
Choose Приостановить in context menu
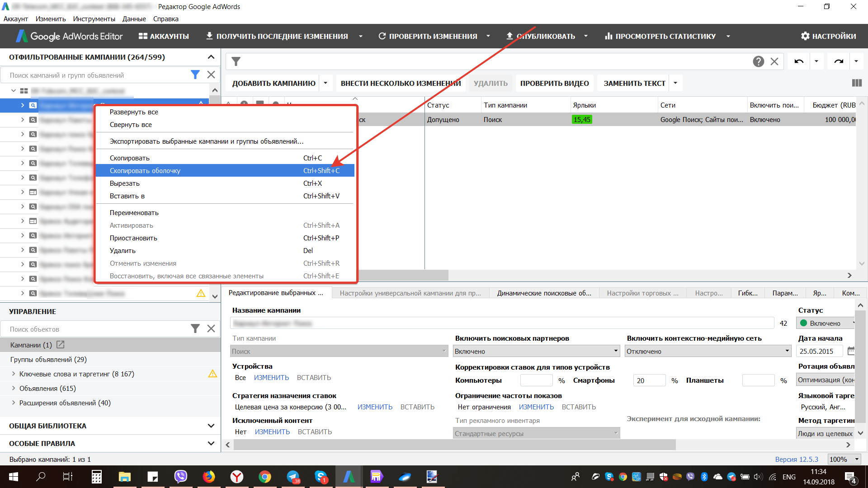pos(225,238)
